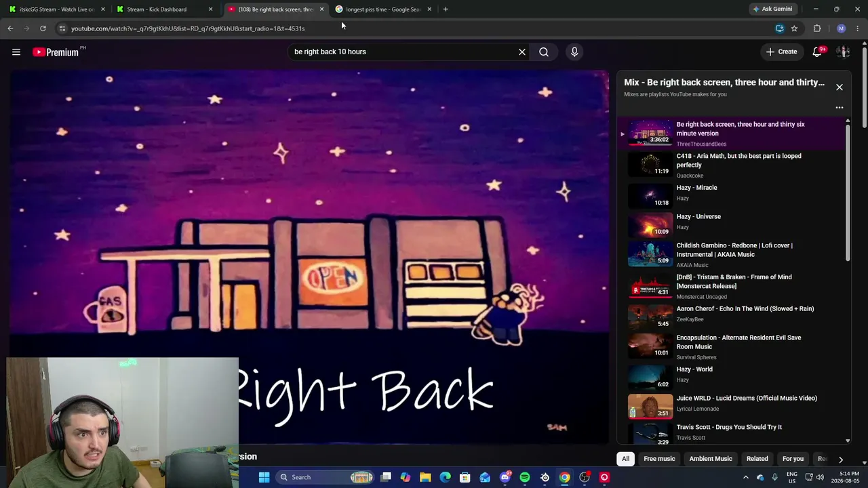868x488 pixels.
Task: Launch File Explorer from the taskbar
Action: click(425, 477)
